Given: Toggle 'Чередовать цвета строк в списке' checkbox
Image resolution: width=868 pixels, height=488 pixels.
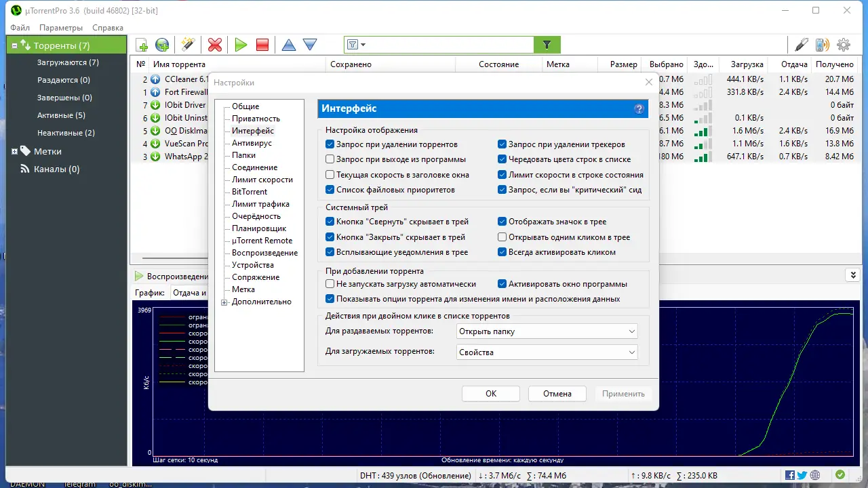Looking at the screenshot, I should (x=502, y=159).
